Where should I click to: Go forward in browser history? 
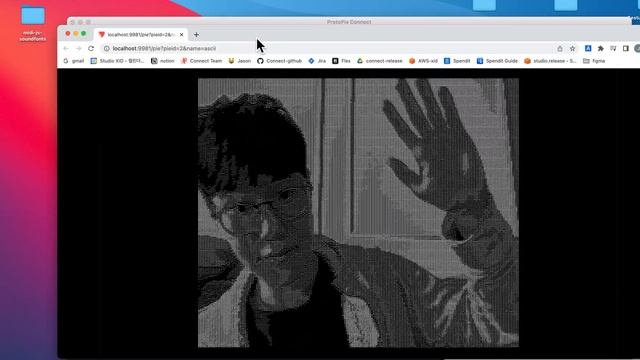[x=79, y=49]
